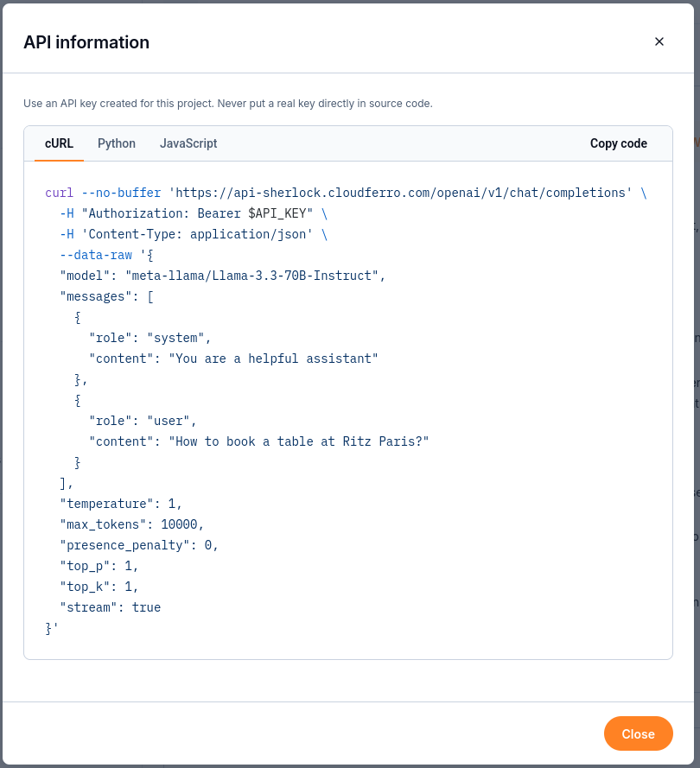Click the Authorization Bearer header line
Screen dimensions: 700x768
pos(194,213)
